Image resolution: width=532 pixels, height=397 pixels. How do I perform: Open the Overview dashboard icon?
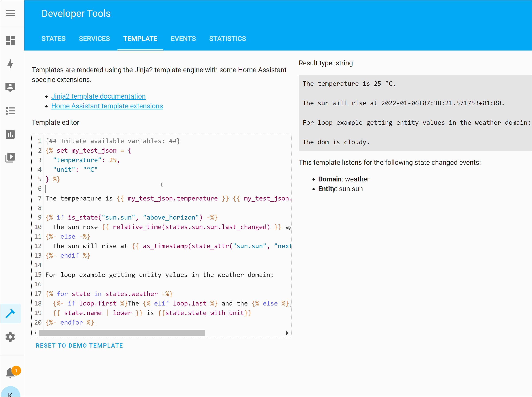point(10,41)
